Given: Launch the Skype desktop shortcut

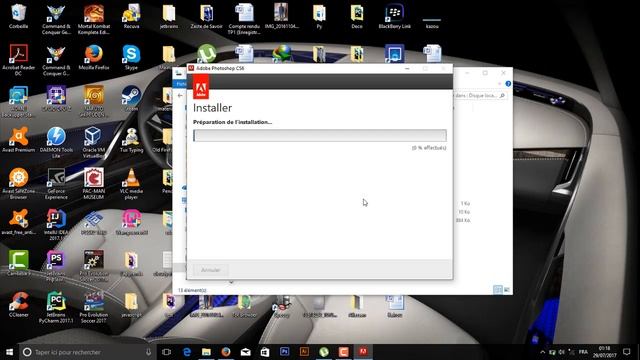Looking at the screenshot, I should (x=131, y=58).
